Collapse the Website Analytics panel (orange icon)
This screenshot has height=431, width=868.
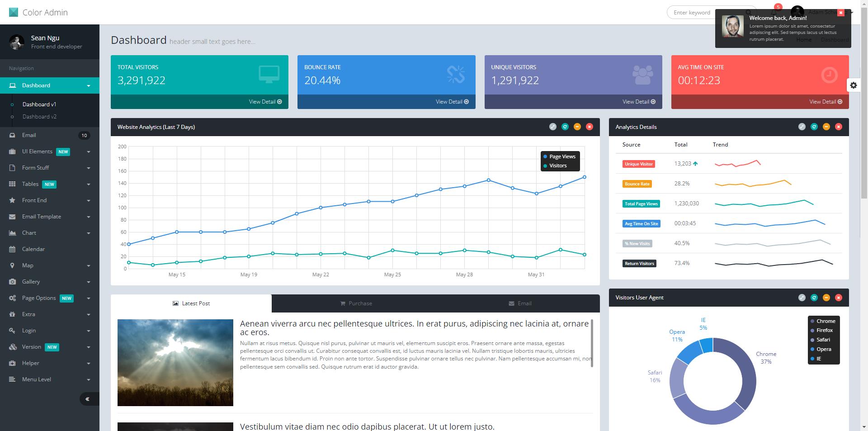coord(577,127)
